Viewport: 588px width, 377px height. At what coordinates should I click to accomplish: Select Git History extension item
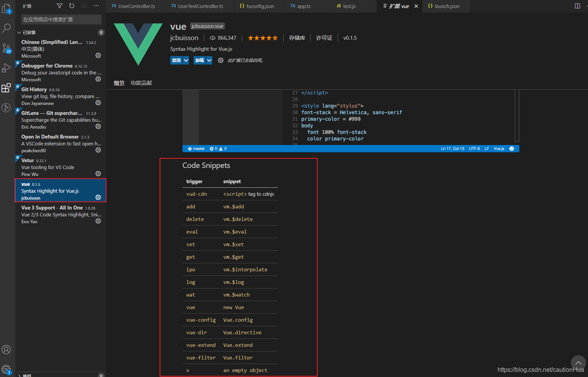[x=61, y=96]
